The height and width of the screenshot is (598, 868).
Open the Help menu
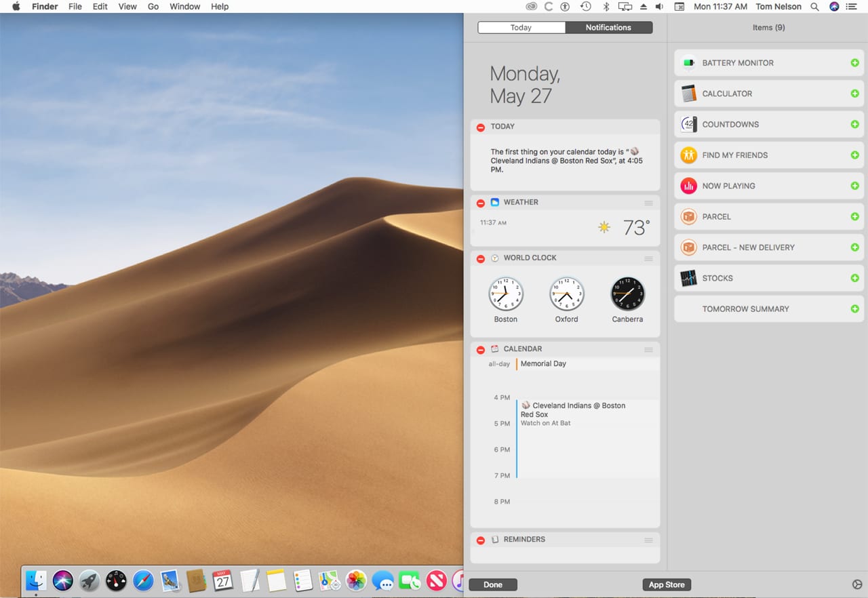[220, 6]
